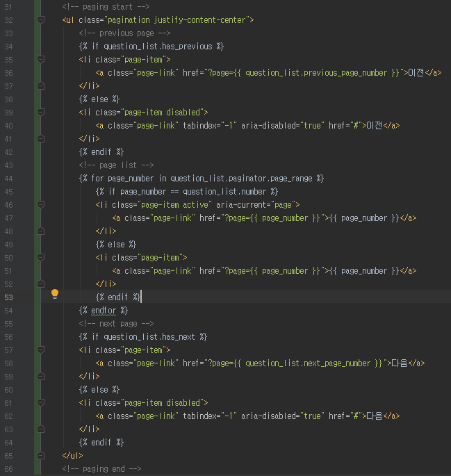The height and width of the screenshot is (476, 451).
Task: Click 'page-item' class value on line 50
Action: 161,258
